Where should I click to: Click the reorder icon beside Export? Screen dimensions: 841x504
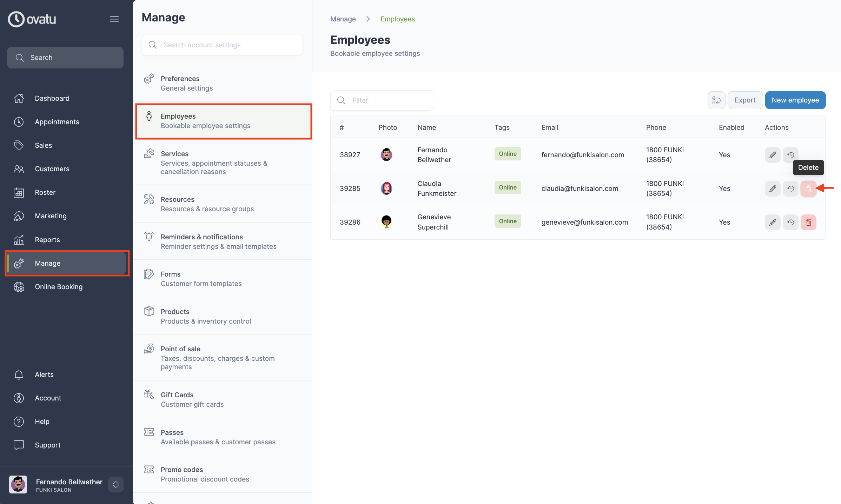coord(716,100)
